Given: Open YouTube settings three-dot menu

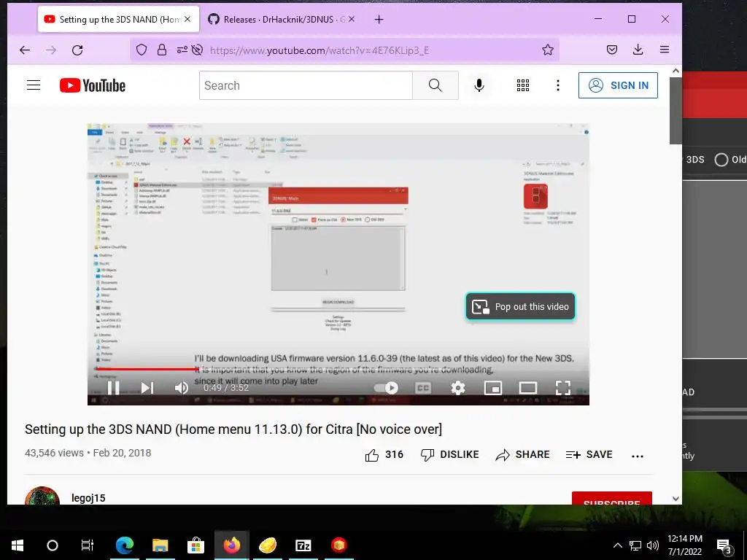Looking at the screenshot, I should [558, 85].
